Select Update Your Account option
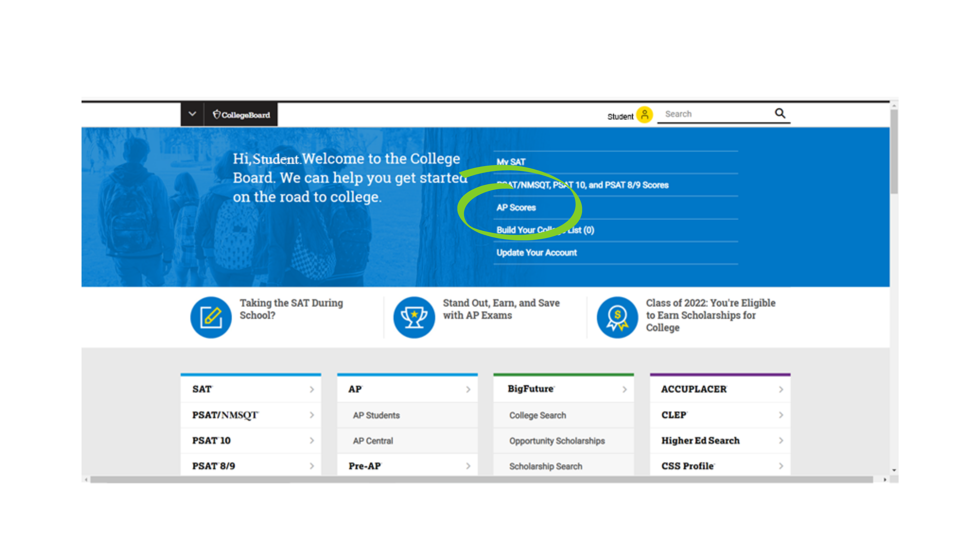This screenshot has width=980, height=551. click(x=536, y=252)
